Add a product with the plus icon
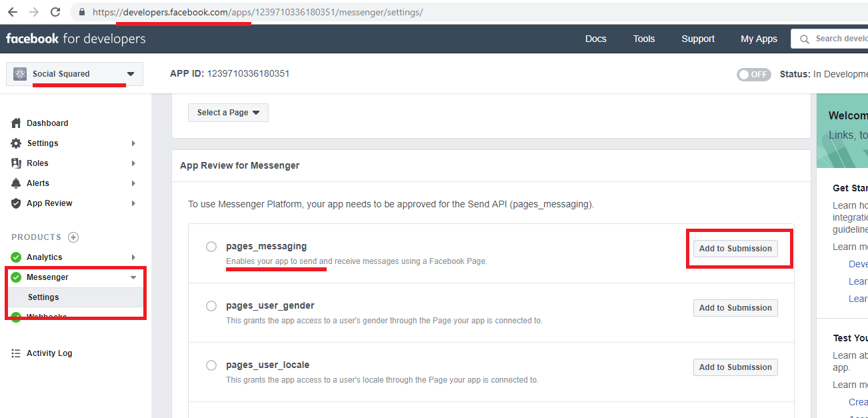The image size is (868, 418). [73, 237]
